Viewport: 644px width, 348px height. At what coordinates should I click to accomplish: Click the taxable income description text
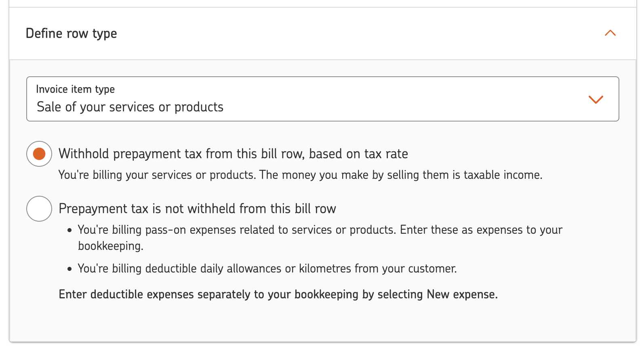click(x=300, y=175)
